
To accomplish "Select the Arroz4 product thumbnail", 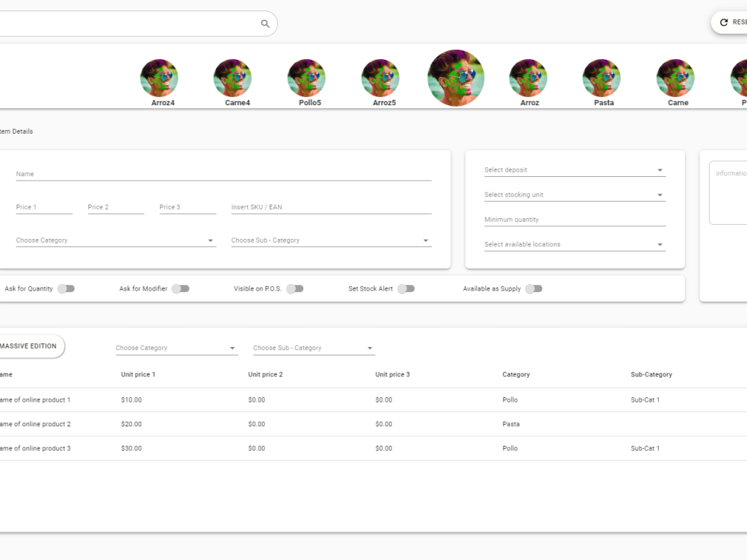I will (x=159, y=78).
